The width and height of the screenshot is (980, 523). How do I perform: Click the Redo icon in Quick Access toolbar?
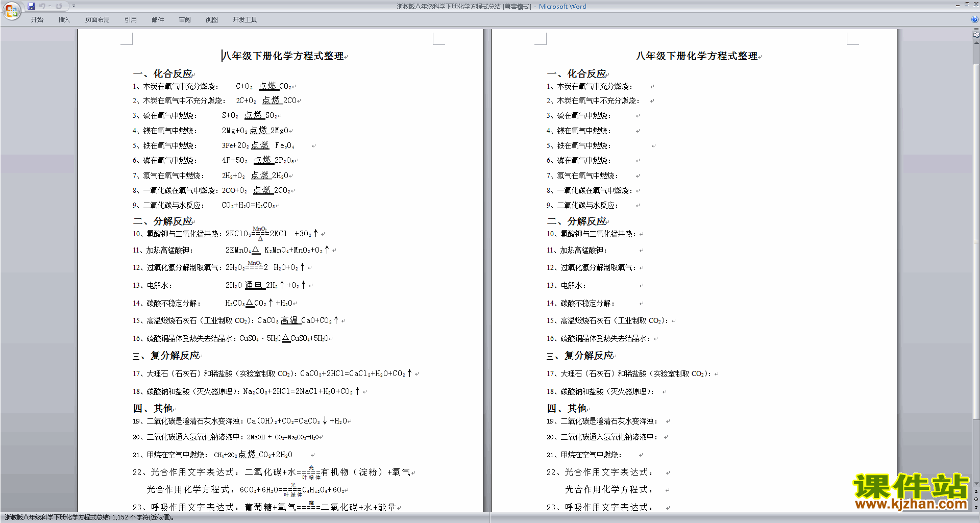[x=59, y=6]
